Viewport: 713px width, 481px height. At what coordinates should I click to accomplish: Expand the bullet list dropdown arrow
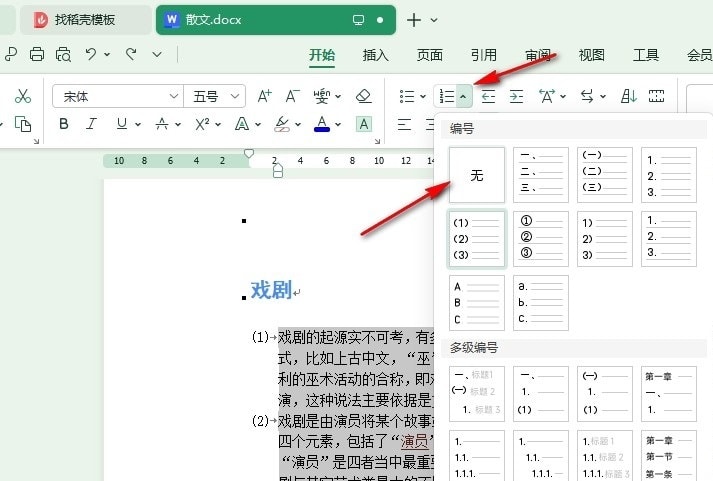click(423, 96)
